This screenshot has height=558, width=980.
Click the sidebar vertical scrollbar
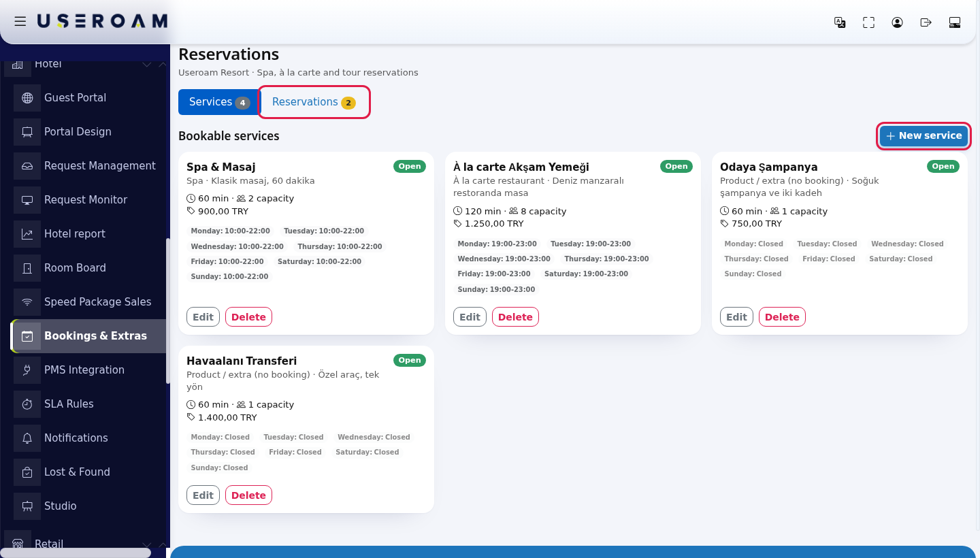(x=167, y=310)
